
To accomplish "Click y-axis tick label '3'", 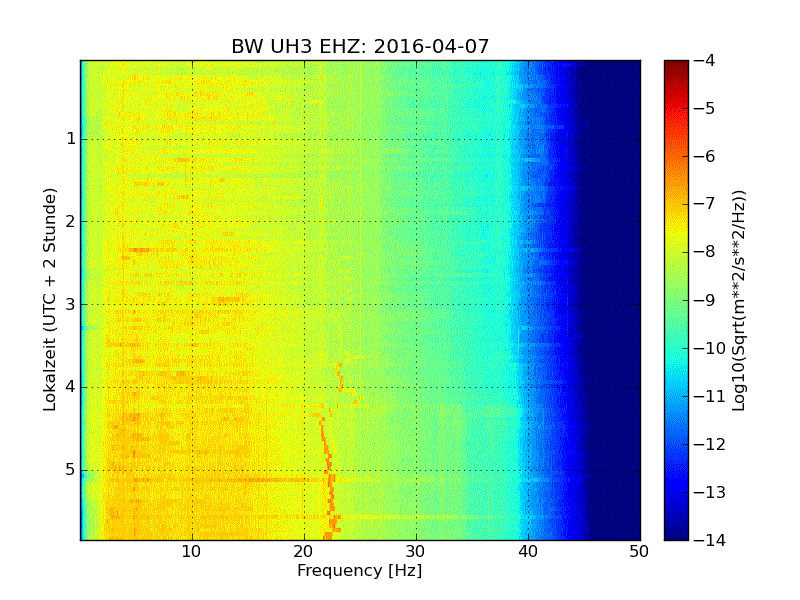I will click(x=71, y=304).
